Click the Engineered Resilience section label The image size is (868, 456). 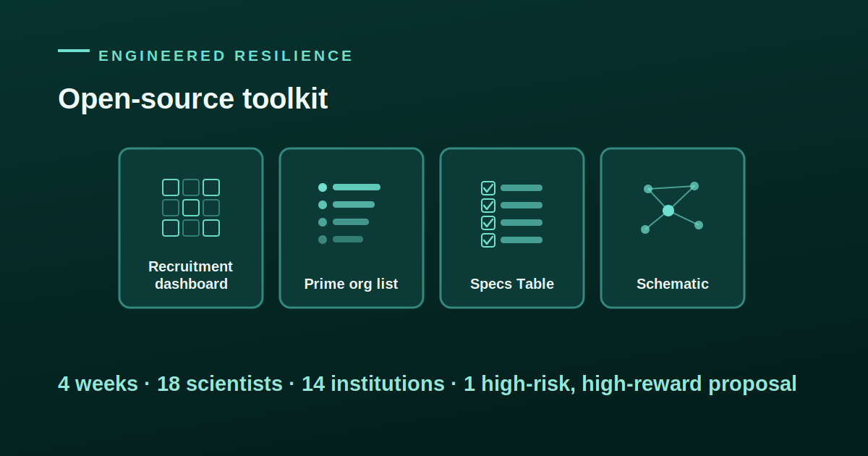tap(226, 56)
